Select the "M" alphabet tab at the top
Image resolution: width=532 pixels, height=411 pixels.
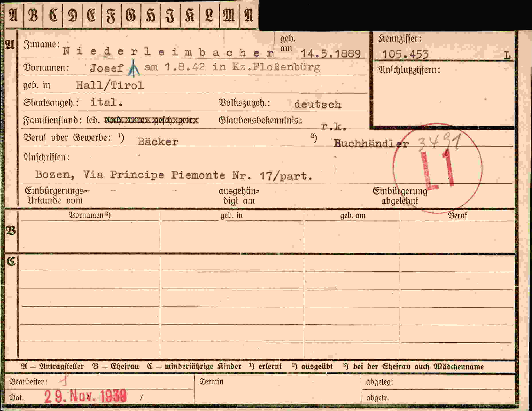(229, 16)
